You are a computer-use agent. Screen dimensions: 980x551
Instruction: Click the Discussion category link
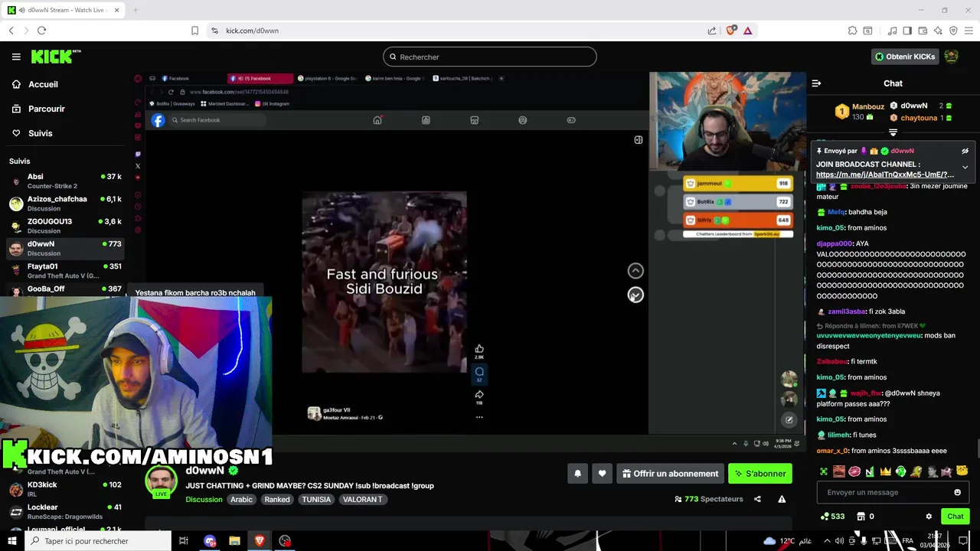click(204, 500)
